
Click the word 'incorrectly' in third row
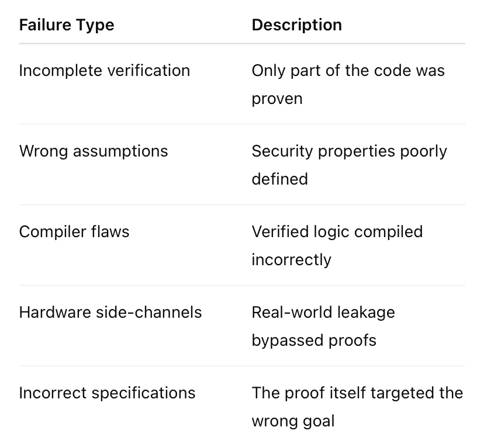point(291,260)
